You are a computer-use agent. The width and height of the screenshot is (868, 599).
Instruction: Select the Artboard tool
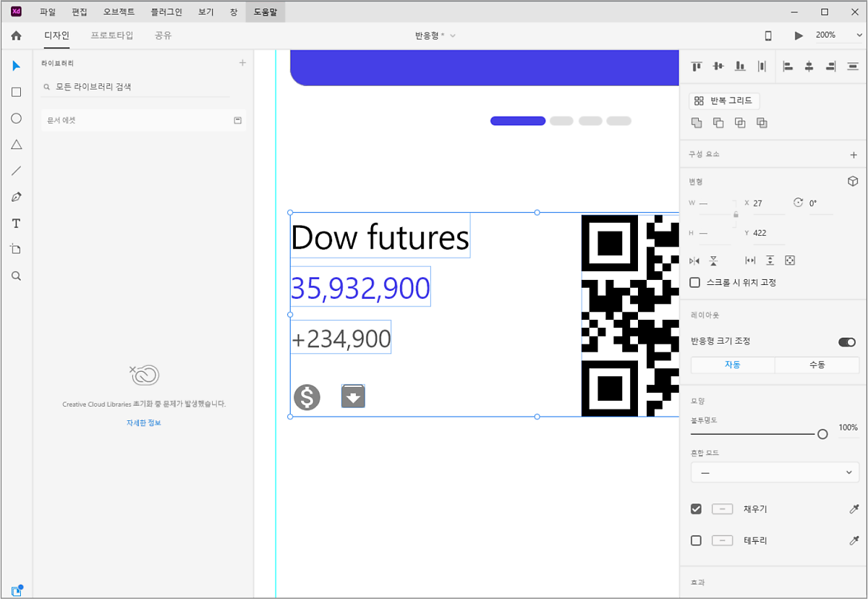(x=16, y=250)
